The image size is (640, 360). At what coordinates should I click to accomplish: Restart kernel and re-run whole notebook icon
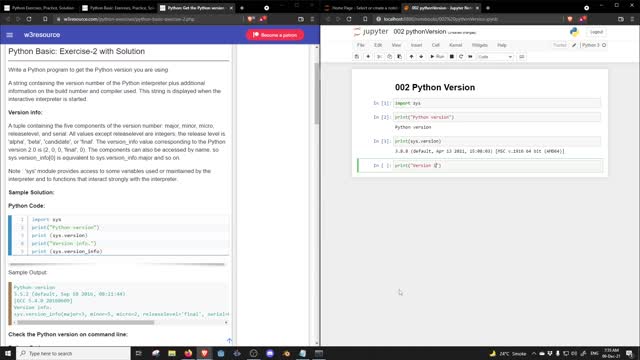470,57
